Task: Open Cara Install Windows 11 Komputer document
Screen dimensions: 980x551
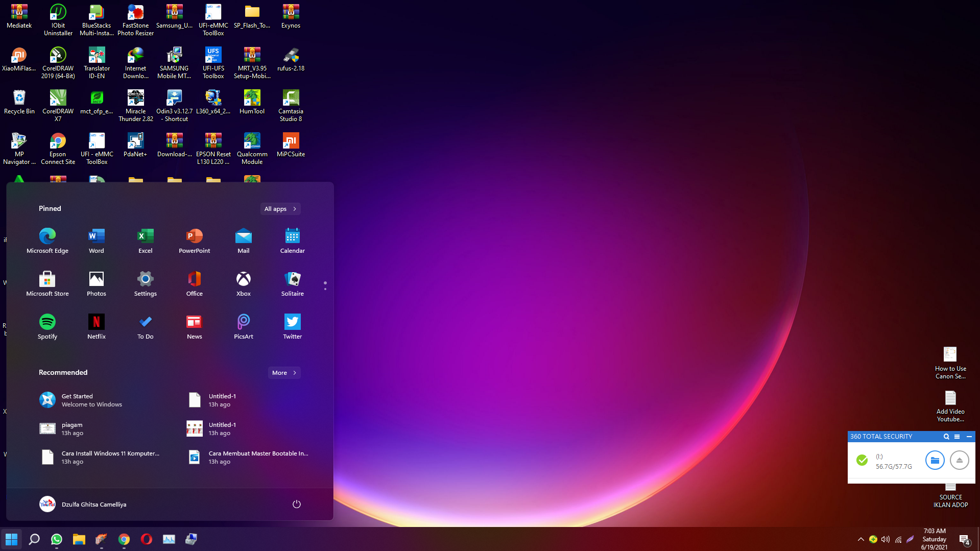Action: (x=99, y=457)
